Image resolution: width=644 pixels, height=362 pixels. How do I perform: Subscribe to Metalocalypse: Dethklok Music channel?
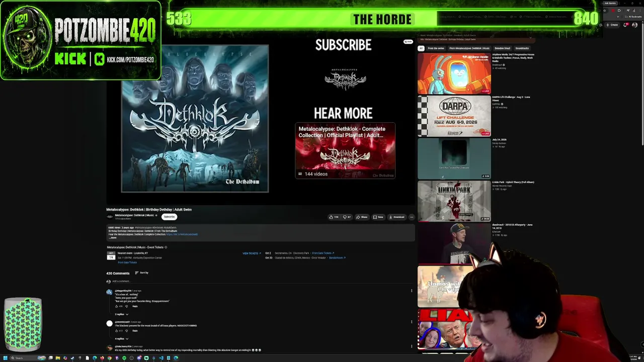pyautogui.click(x=170, y=217)
